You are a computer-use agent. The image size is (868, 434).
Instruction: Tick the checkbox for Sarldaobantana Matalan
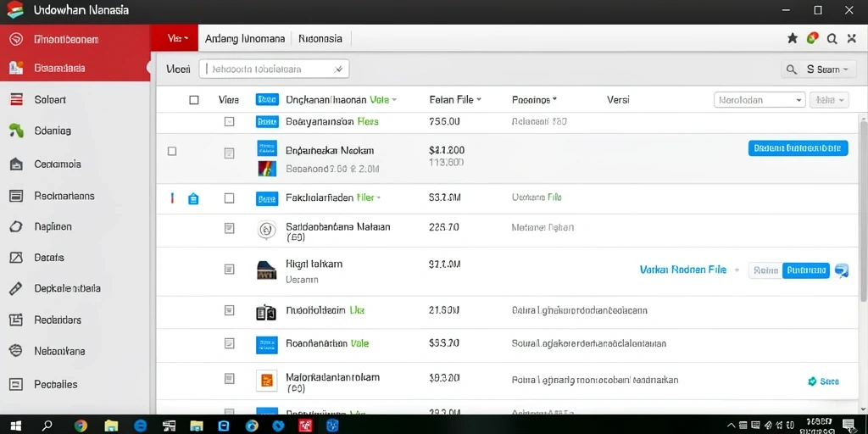pos(229,228)
